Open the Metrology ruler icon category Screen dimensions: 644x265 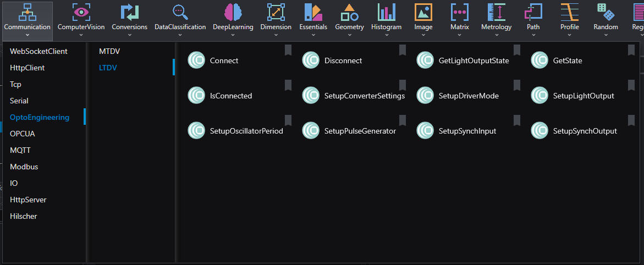496,12
